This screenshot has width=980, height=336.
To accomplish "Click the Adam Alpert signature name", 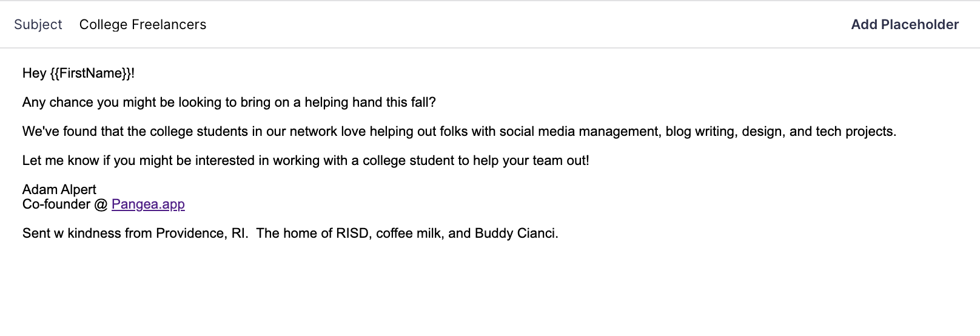I will [x=59, y=190].
